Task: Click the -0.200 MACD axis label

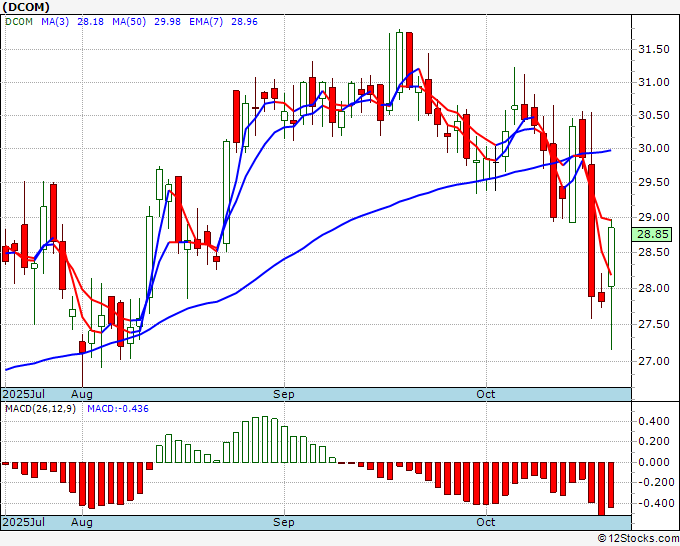Action: point(654,482)
